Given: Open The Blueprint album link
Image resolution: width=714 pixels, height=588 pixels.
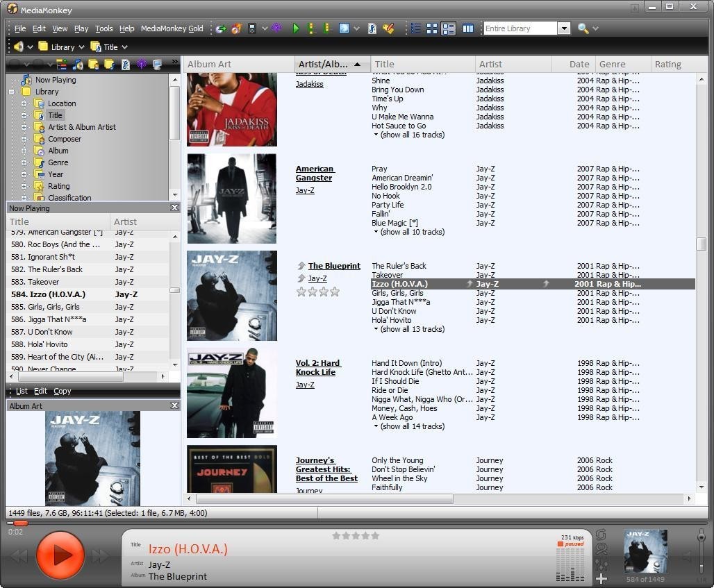Looking at the screenshot, I should [x=334, y=266].
